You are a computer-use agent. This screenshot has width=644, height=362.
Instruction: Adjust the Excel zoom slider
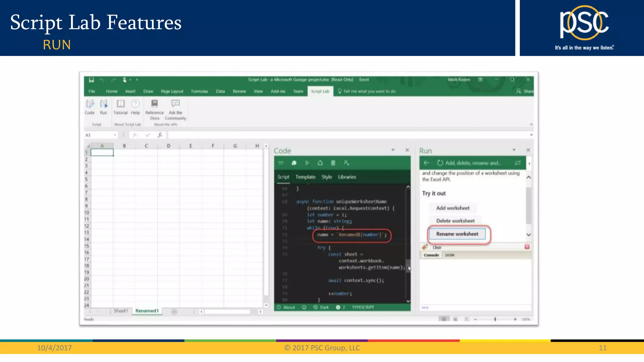pyautogui.click(x=495, y=319)
